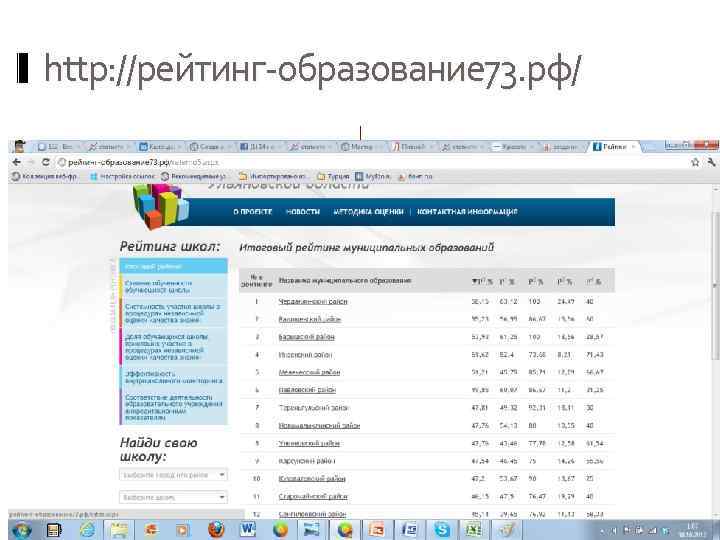The height and width of the screenshot is (540, 720).
Task: Open the Барышский район link
Action: pyautogui.click(x=306, y=337)
